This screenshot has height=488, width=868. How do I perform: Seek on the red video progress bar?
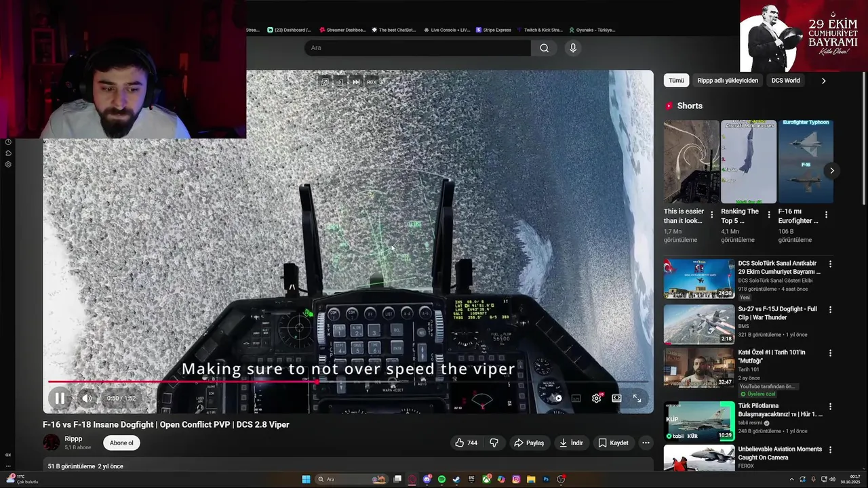point(348,382)
